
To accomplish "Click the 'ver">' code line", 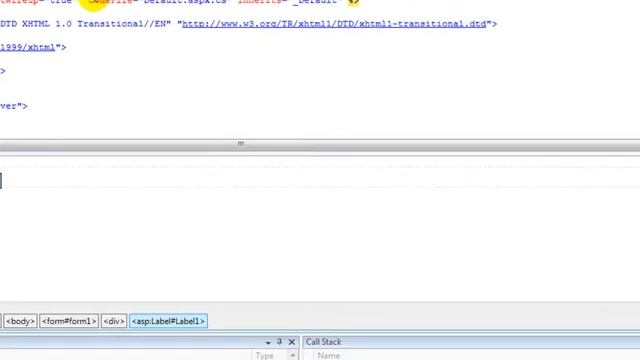I will pos(14,106).
